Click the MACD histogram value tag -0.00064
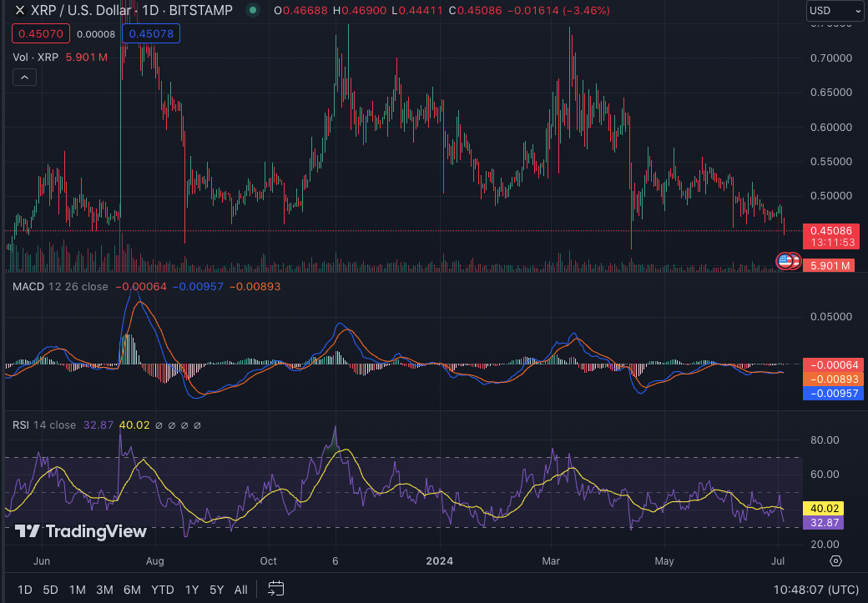Viewport: 868px width, 603px height. (833, 365)
